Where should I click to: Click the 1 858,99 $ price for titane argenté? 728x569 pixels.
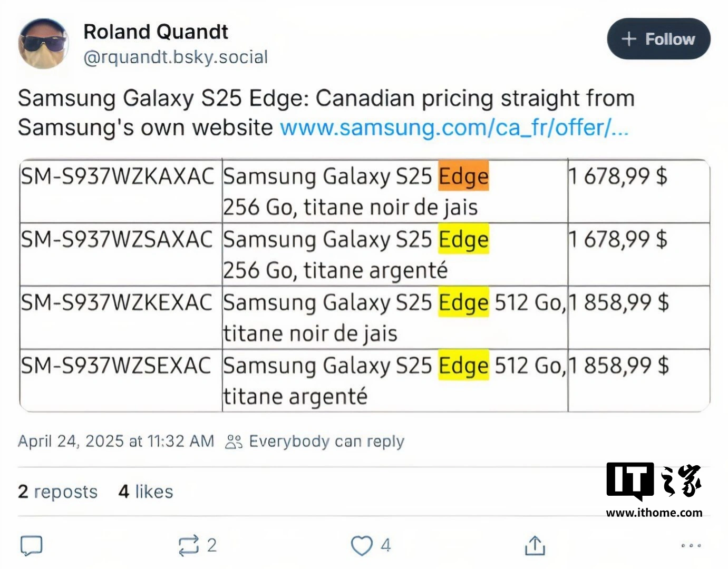pyautogui.click(x=618, y=365)
